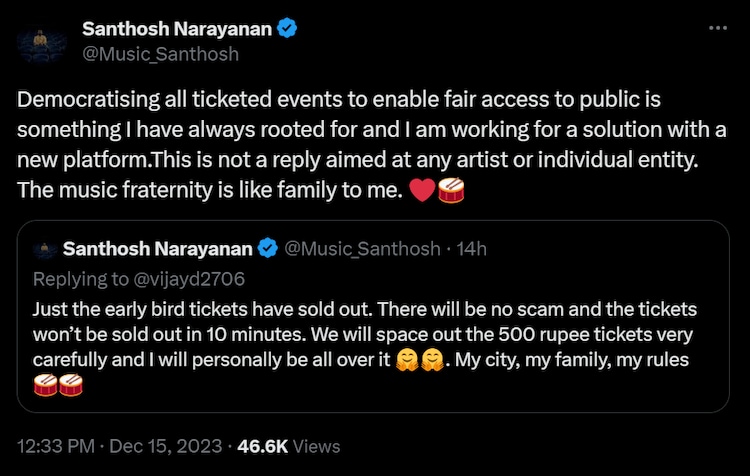Click the drum emojis ending quoted tweet
Screen dimensions: 750x476
[x=57, y=385]
